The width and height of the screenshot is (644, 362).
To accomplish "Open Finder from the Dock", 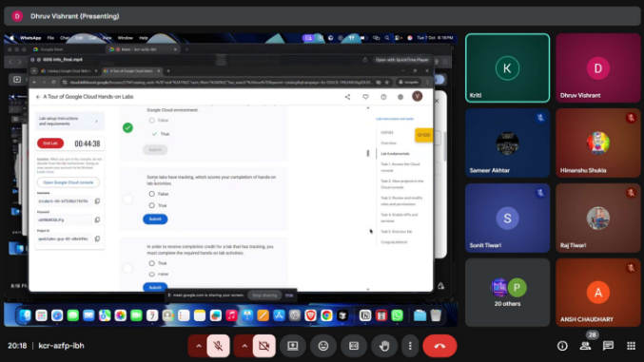I will (25, 315).
